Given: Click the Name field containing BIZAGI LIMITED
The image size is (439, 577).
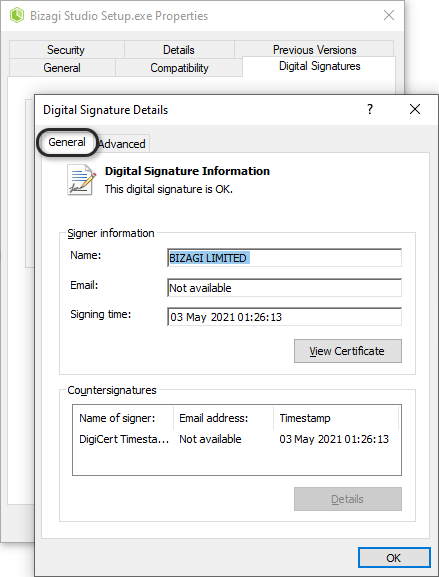Looking at the screenshot, I should 284,258.
